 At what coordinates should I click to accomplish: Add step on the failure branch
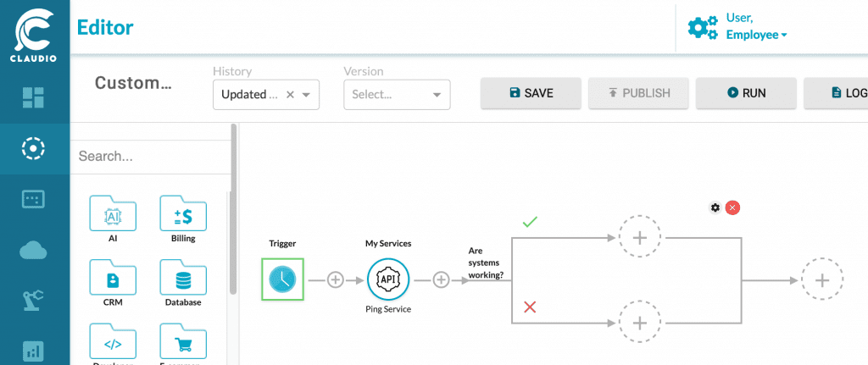pos(639,323)
